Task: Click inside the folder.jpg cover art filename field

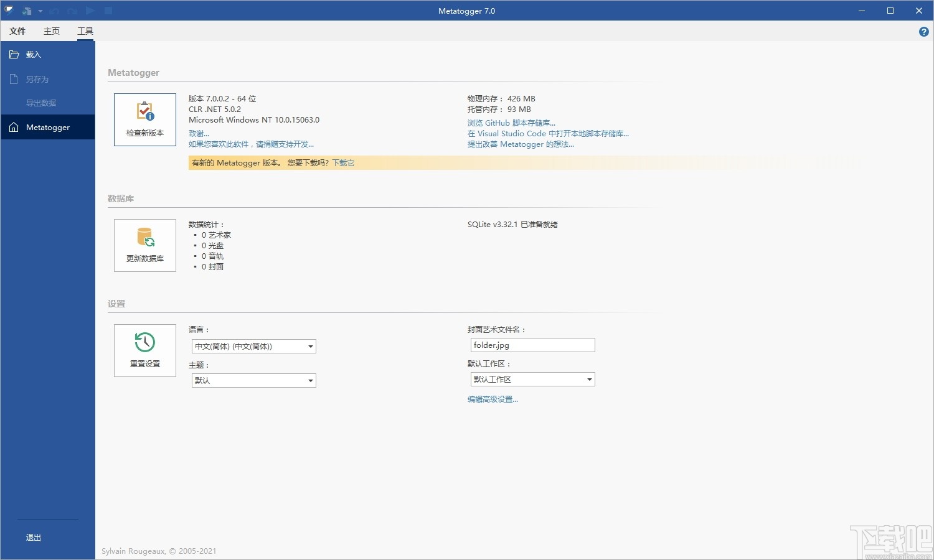Action: click(x=532, y=345)
